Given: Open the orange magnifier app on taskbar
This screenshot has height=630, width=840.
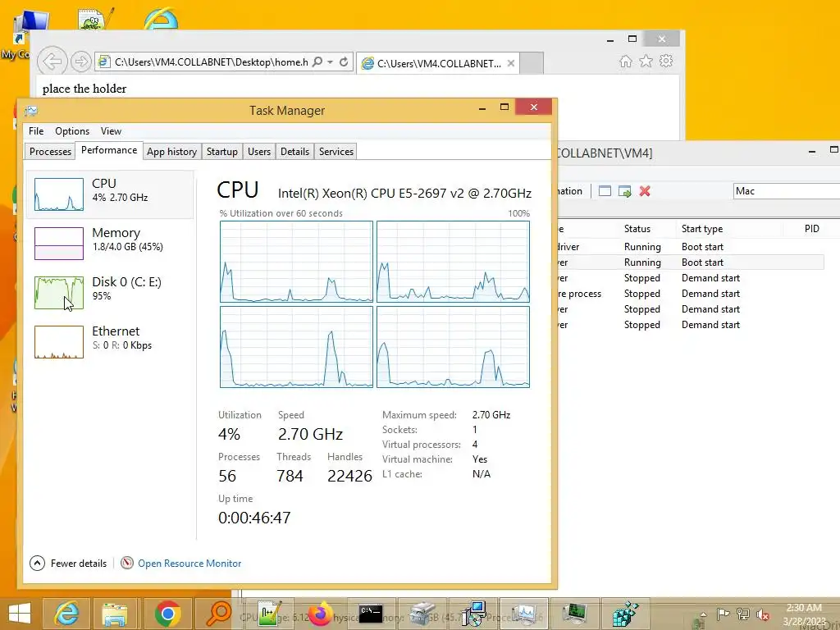Looking at the screenshot, I should click(x=218, y=614).
